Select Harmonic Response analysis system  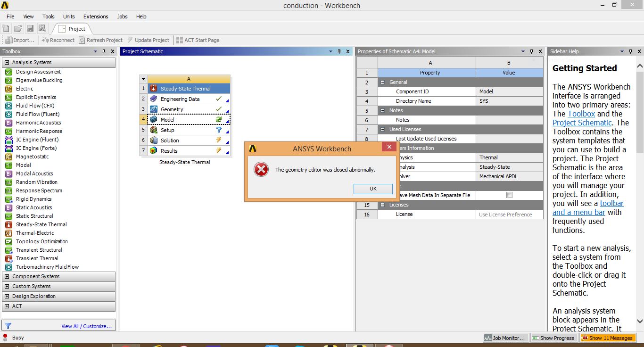pos(39,131)
